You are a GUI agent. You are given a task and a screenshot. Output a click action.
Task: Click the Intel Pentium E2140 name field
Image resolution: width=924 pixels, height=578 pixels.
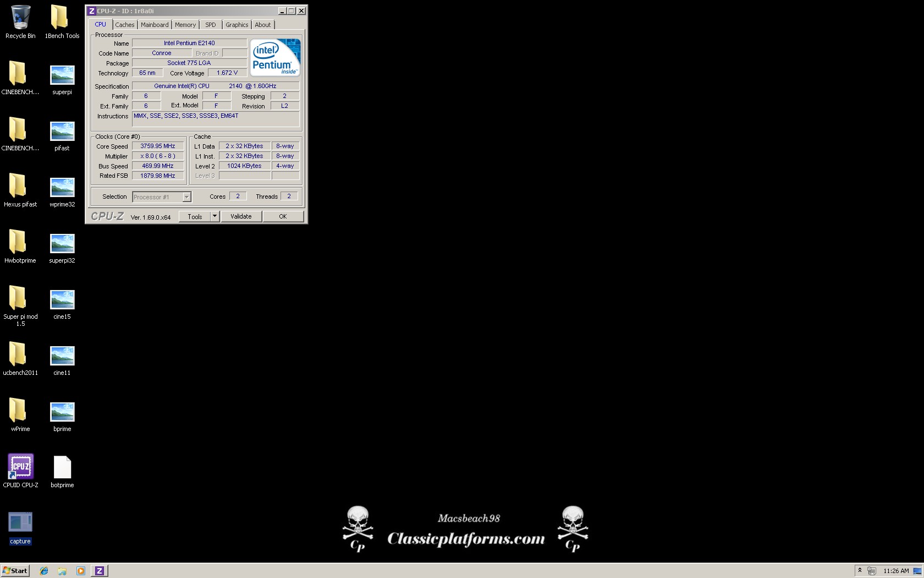coord(189,43)
